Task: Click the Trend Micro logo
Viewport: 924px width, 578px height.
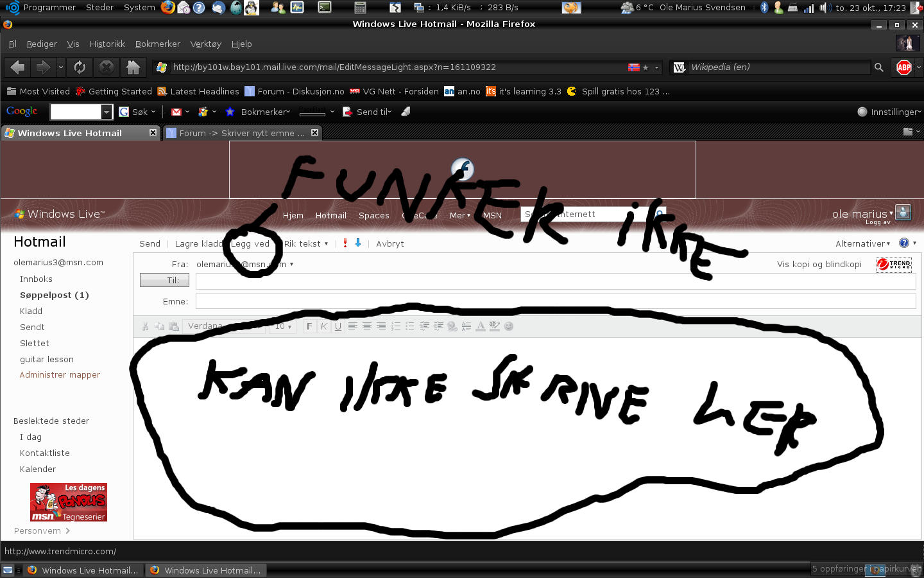Action: tap(894, 264)
